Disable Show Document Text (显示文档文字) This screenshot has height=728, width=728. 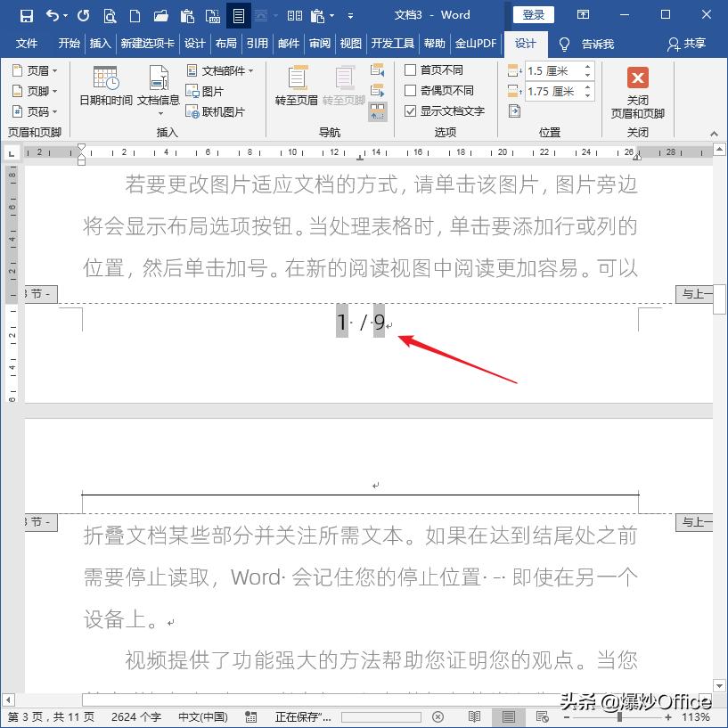(411, 110)
